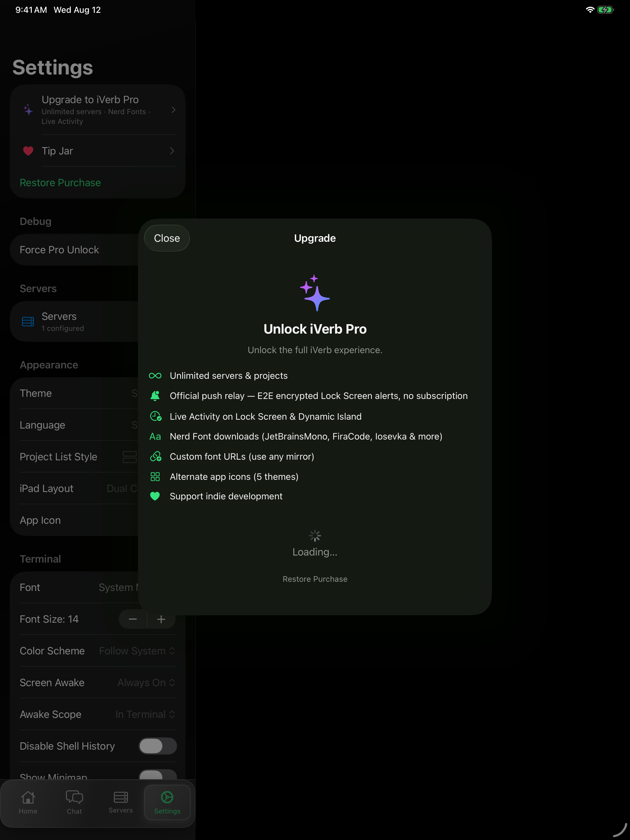Click the bell icon for push relay

[155, 396]
